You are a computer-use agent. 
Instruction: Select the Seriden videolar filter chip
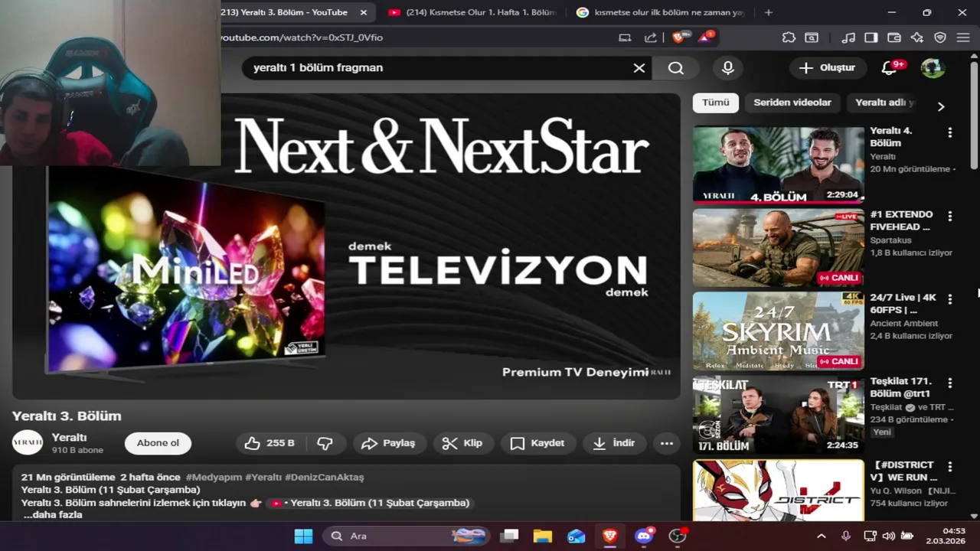[x=792, y=103]
